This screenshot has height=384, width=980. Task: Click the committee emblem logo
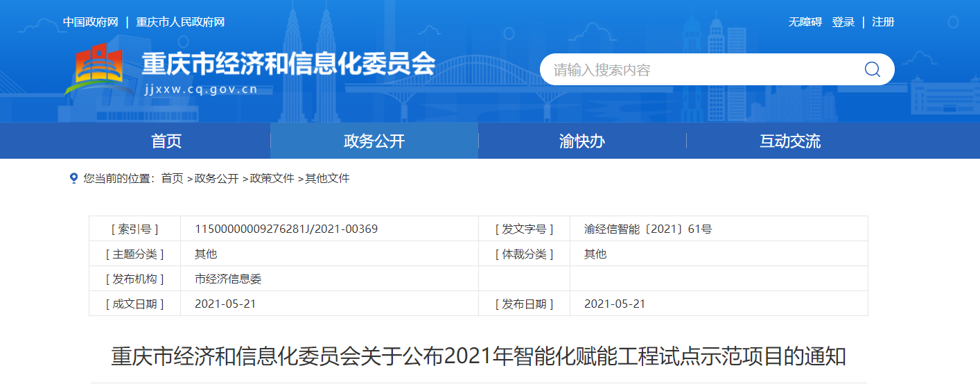pos(100,69)
